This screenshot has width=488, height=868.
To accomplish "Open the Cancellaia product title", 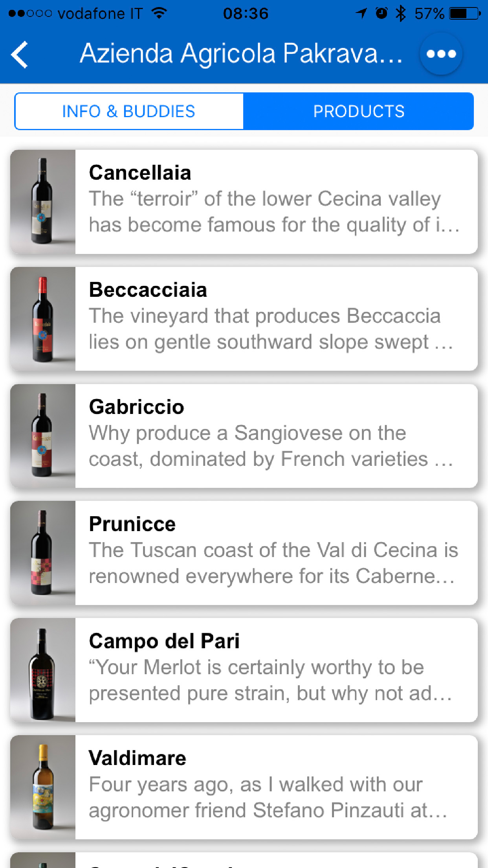I will (x=140, y=173).
